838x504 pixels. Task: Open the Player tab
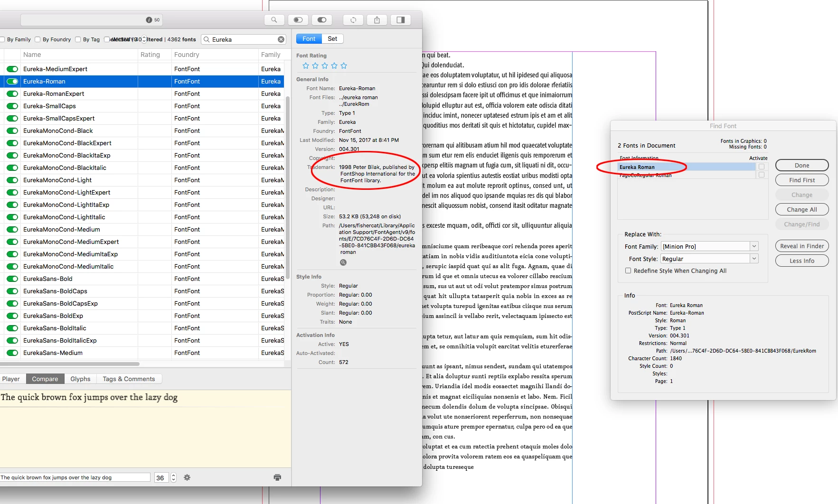coord(11,379)
